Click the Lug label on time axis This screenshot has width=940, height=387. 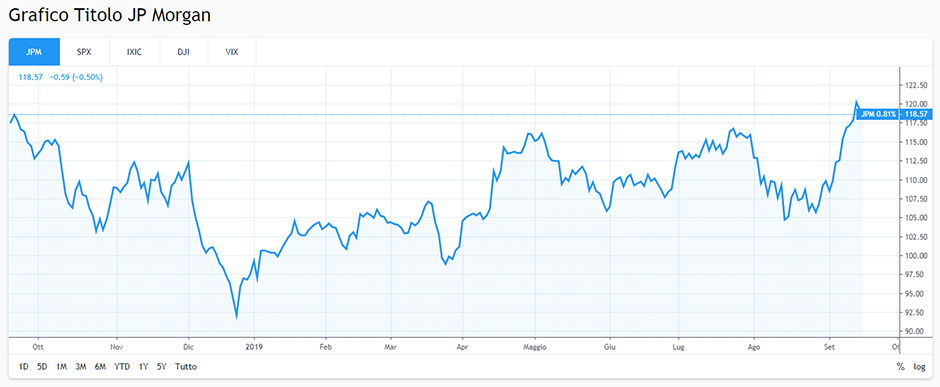679,346
